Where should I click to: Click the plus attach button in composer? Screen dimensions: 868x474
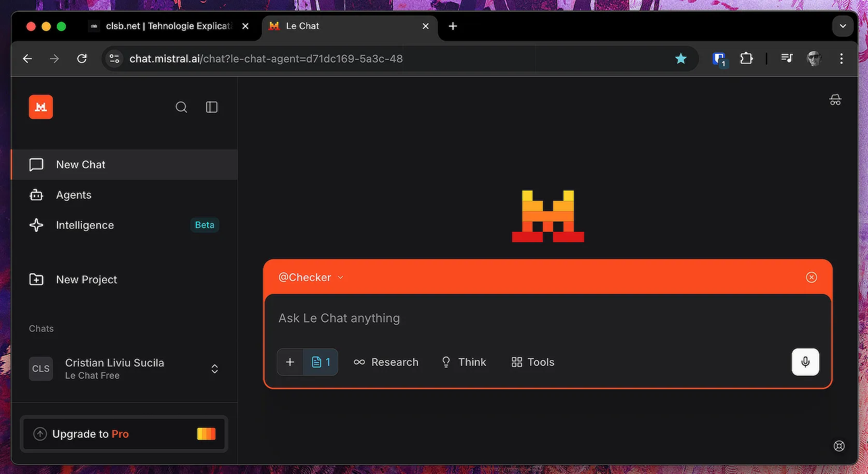(290, 362)
